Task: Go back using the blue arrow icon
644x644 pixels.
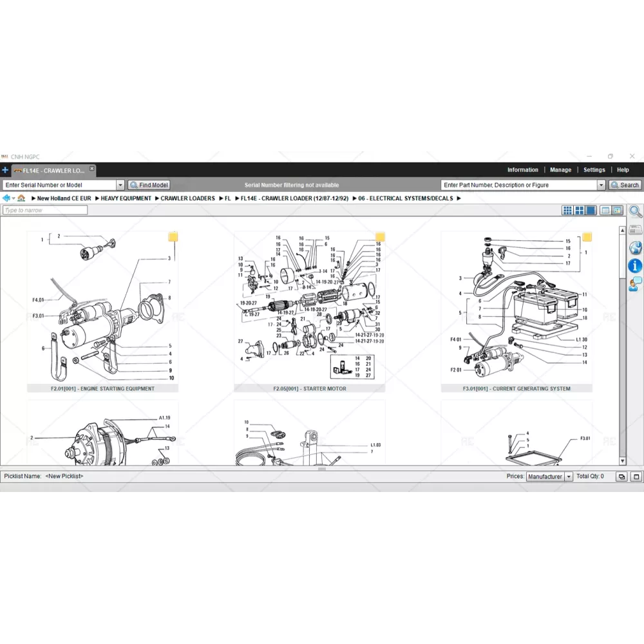Action: pos(7,198)
